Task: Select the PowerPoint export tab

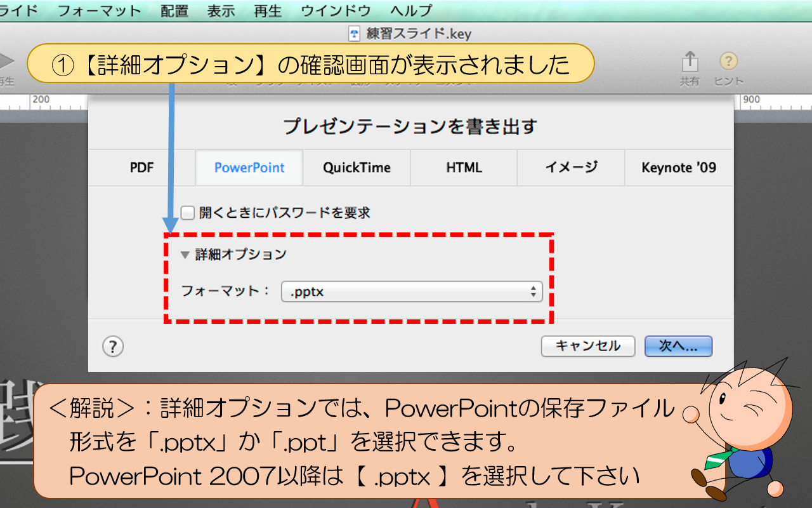Action: pyautogui.click(x=249, y=168)
